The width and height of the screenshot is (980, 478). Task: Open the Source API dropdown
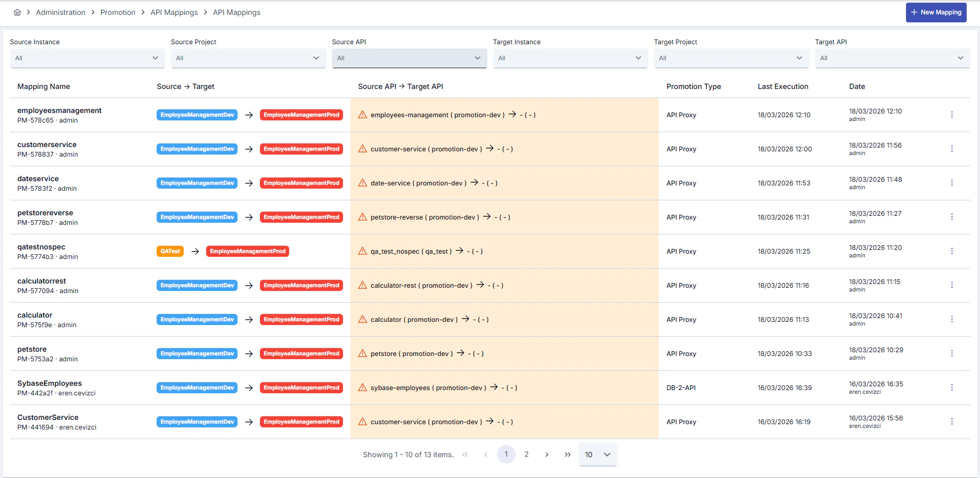coord(409,58)
